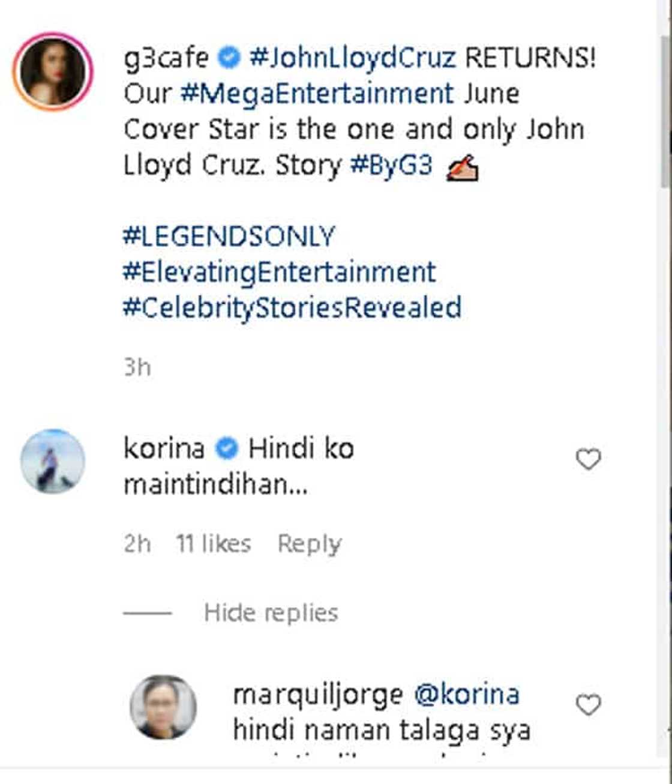The height and width of the screenshot is (784, 672).
Task: Open marquiljorge username link
Action: click(x=317, y=695)
